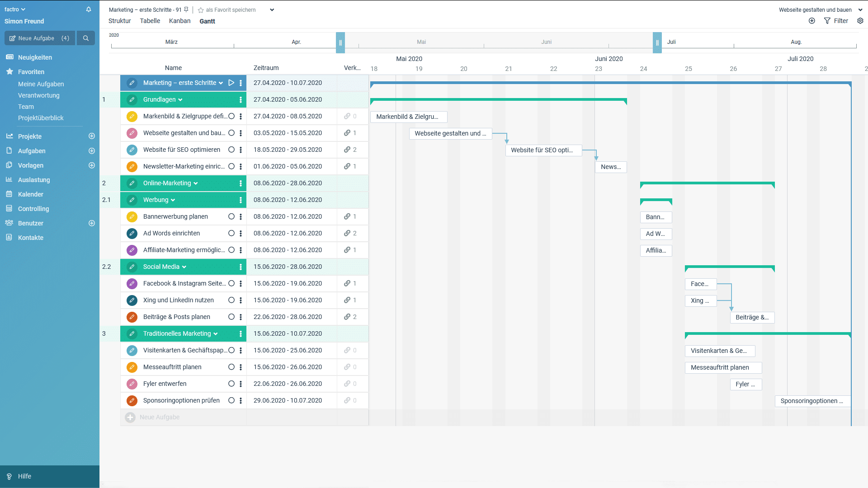
Task: Toggle status circle of Bannerwerbung planen
Action: coord(231,216)
